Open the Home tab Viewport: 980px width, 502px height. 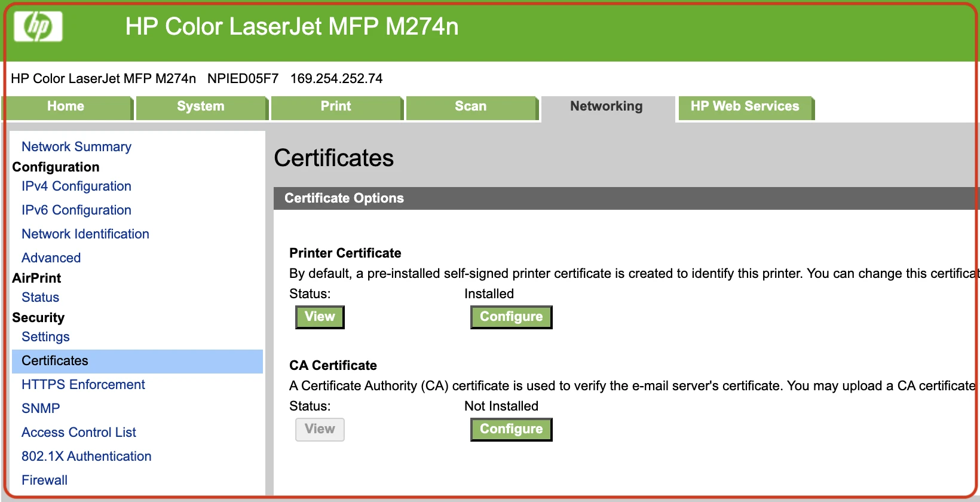click(66, 108)
